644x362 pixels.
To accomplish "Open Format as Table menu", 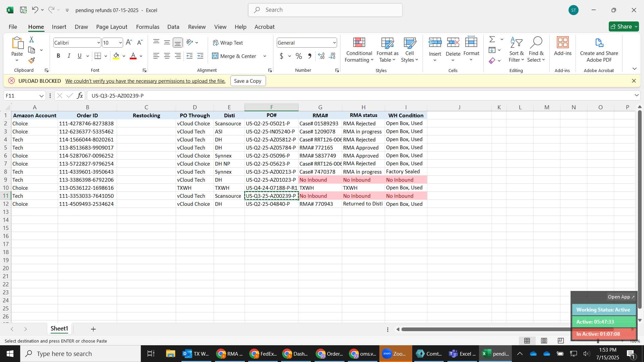I will (387, 50).
